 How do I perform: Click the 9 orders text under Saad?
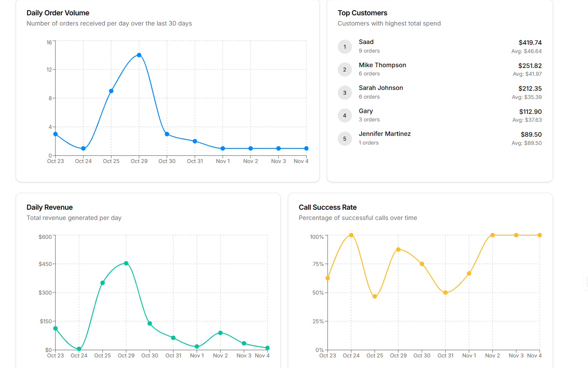coord(369,51)
